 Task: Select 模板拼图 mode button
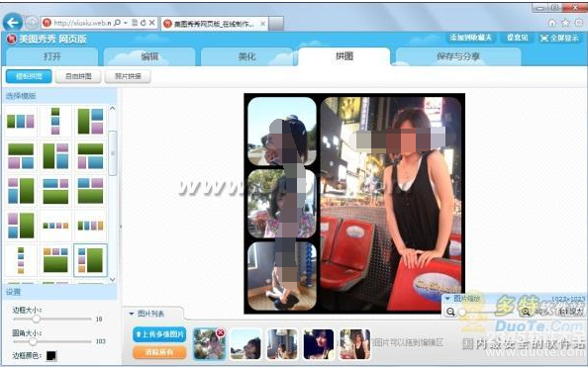click(29, 76)
